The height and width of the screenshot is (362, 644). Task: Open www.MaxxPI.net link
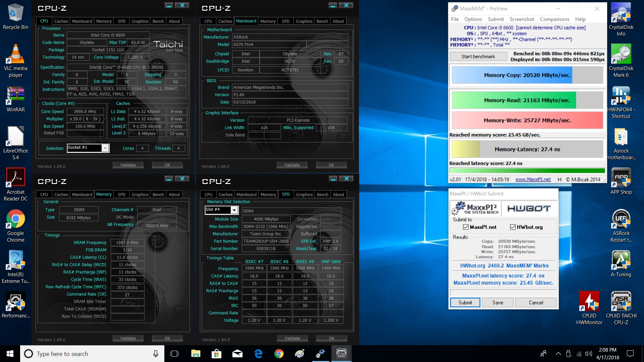533,179
